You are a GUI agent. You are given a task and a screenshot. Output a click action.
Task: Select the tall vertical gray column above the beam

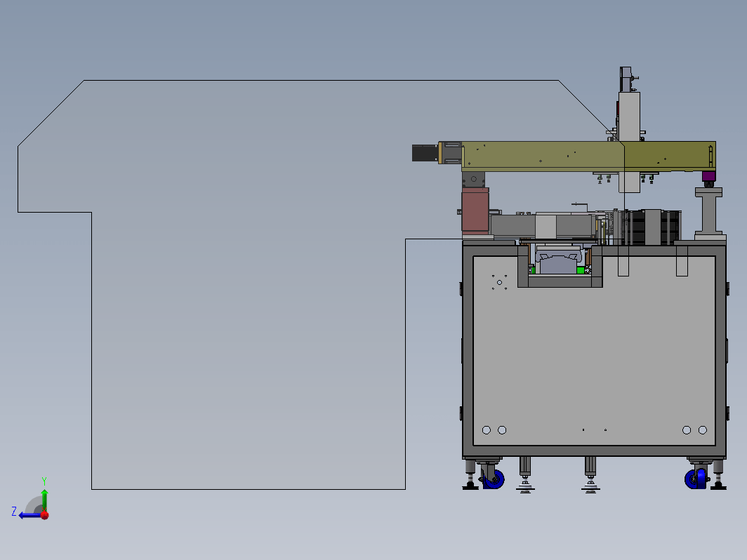(629, 116)
